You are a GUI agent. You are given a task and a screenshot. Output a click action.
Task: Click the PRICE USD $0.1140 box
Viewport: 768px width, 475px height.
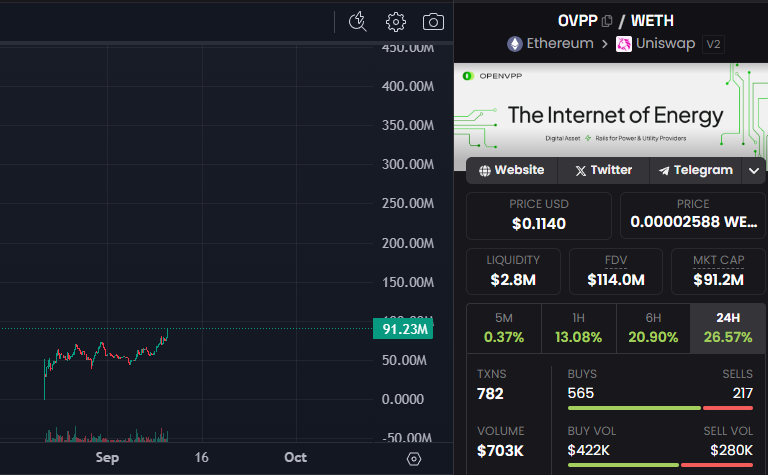click(539, 215)
